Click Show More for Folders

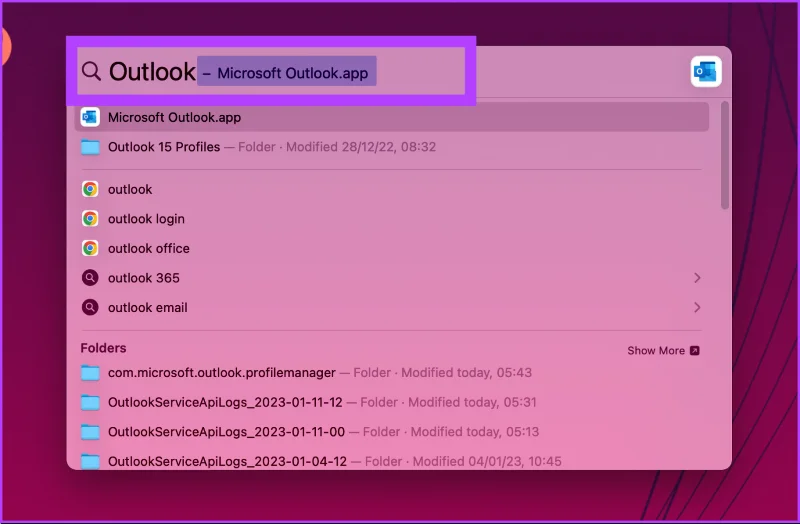click(x=663, y=351)
